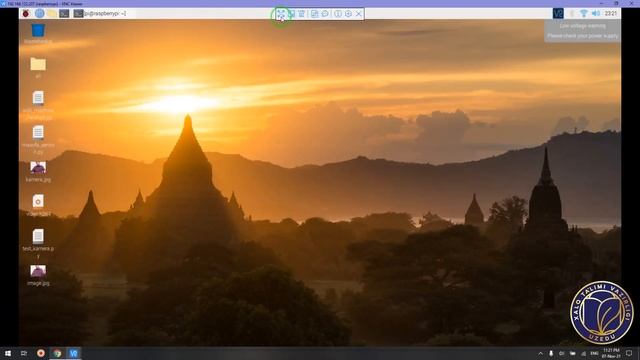Click the ENG language indicator
This screenshot has height=360, width=640.
pos(594,353)
